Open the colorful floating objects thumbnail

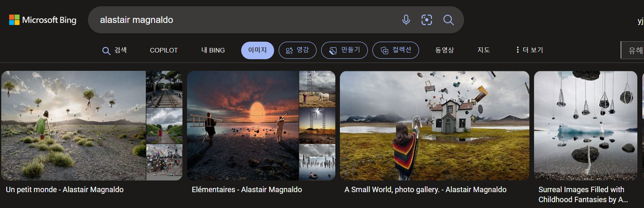click(164, 163)
